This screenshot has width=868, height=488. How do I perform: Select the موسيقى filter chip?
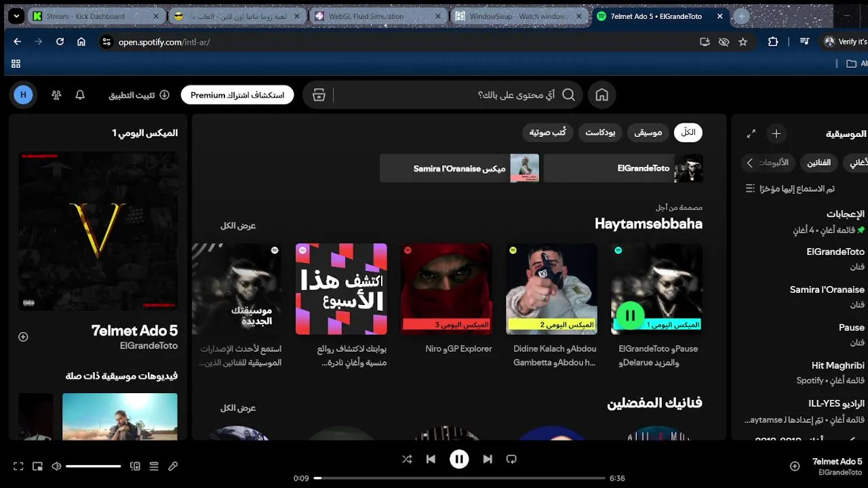[x=648, y=133]
